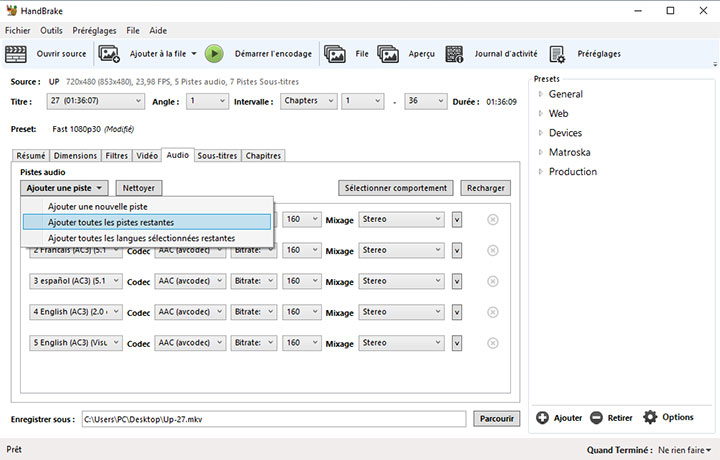Expand the Web presets category

(540, 113)
